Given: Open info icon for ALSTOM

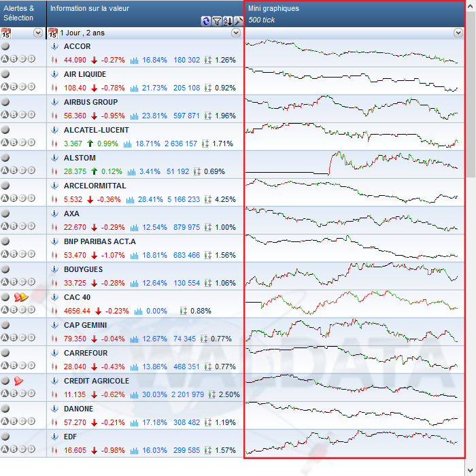Looking at the screenshot, I should [54, 158].
